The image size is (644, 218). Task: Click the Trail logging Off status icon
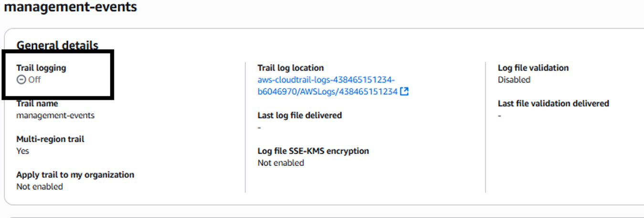(x=21, y=80)
